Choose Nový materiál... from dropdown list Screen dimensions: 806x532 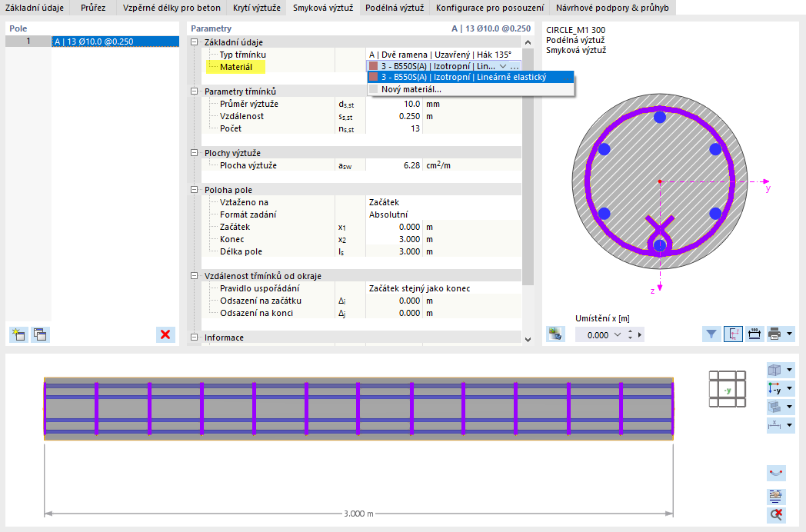[x=471, y=89]
